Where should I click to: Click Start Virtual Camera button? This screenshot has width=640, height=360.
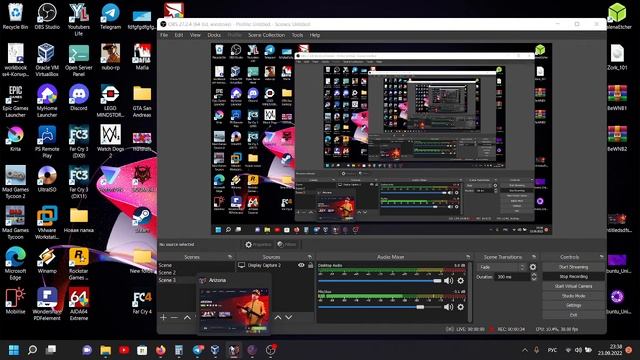tap(573, 286)
